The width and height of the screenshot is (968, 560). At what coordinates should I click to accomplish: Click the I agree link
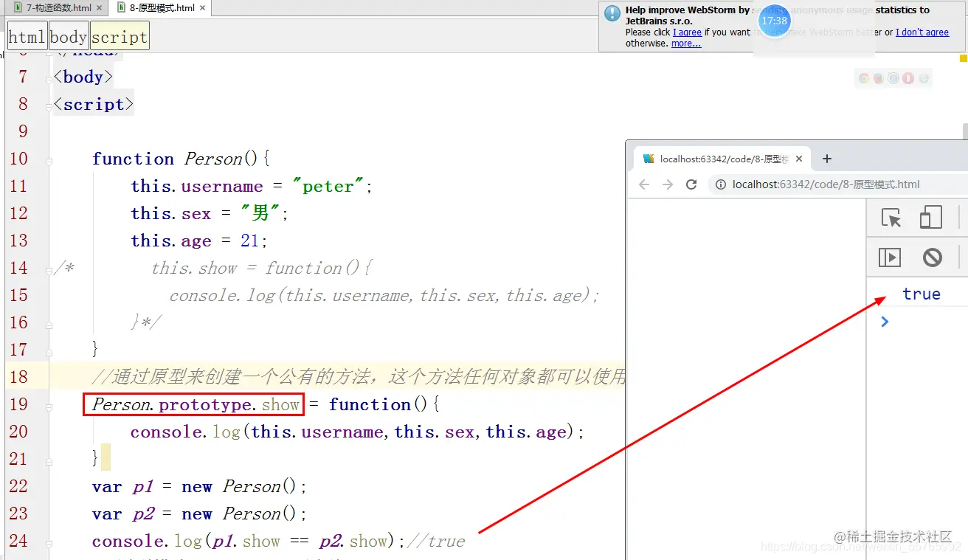coord(687,32)
